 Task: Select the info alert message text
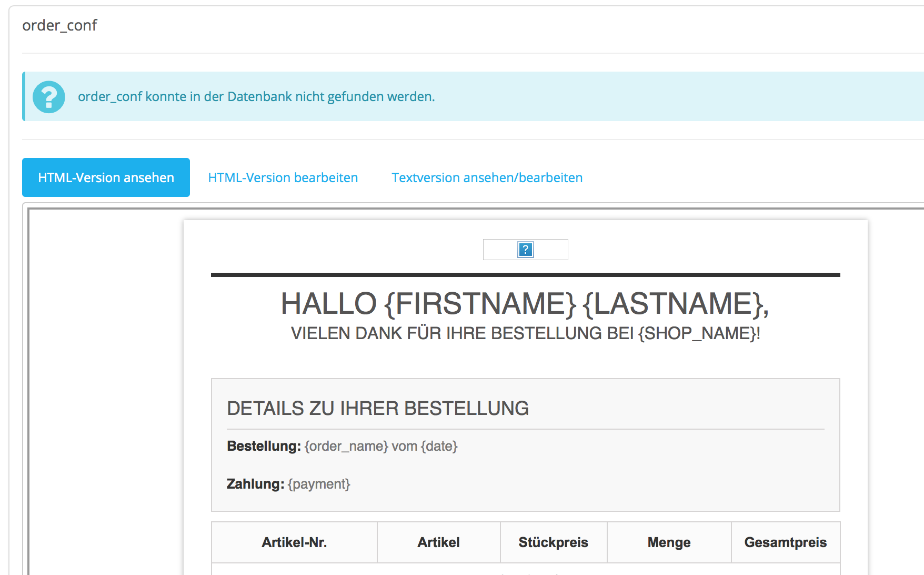[256, 97]
